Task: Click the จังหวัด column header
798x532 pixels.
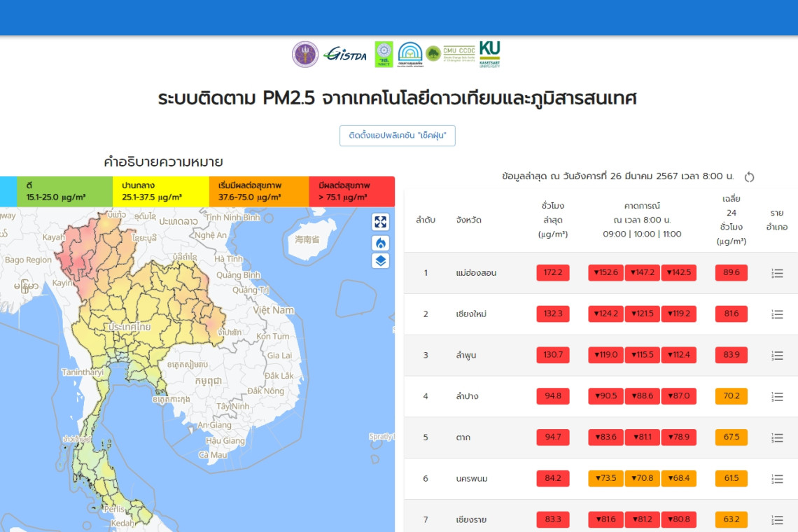Action: pos(468,220)
